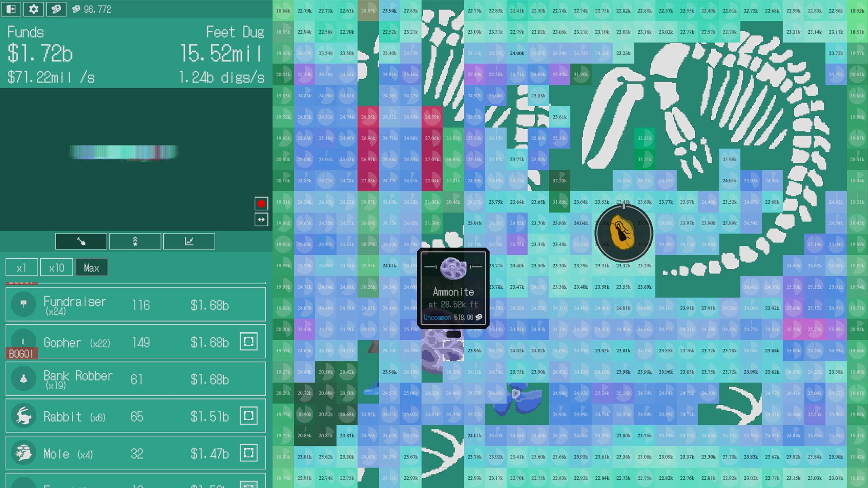
Task: Enable the x10 buy multiplier
Action: tap(57, 267)
